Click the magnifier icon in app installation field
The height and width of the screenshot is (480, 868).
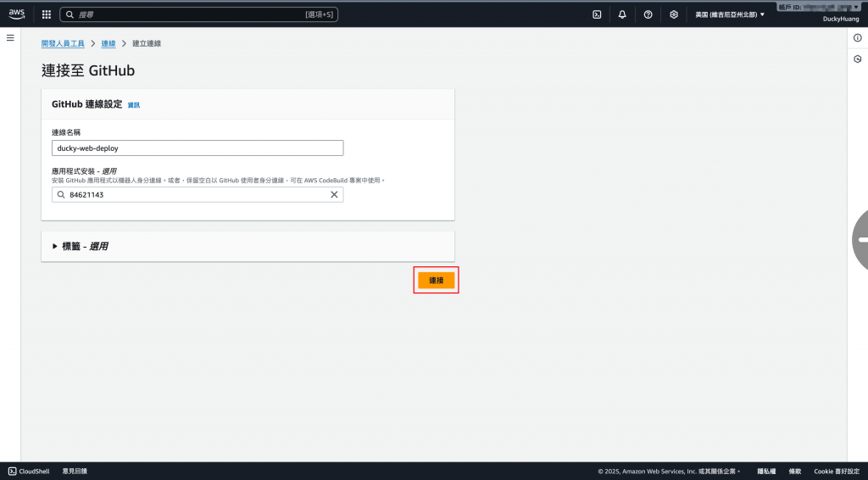61,194
